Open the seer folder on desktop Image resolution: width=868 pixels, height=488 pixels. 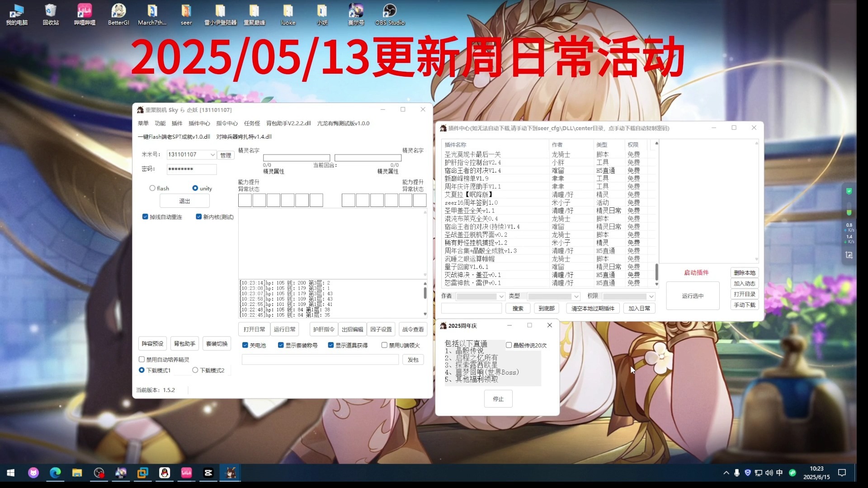pyautogui.click(x=186, y=14)
